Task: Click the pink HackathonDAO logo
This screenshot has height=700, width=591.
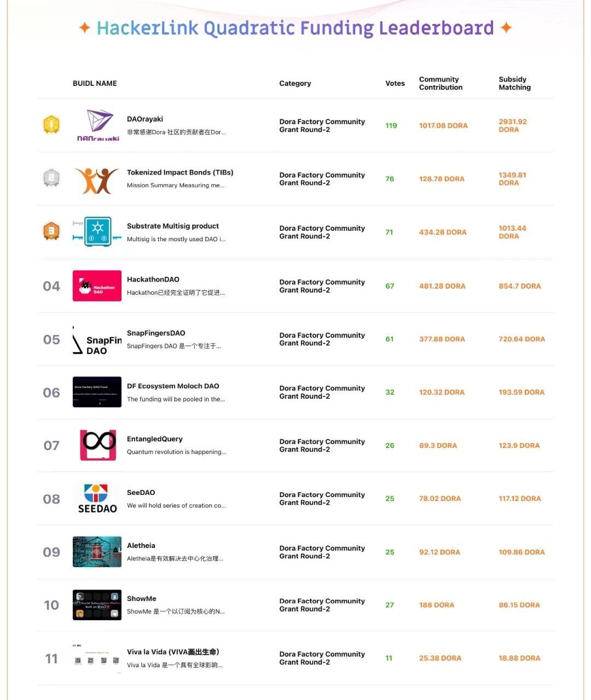Action: tap(97, 286)
